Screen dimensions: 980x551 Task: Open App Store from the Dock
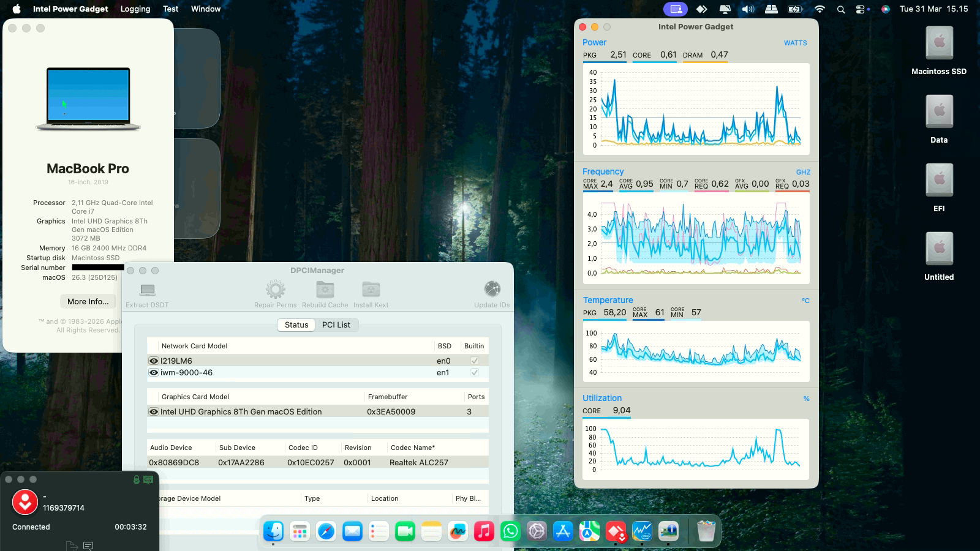[563, 531]
